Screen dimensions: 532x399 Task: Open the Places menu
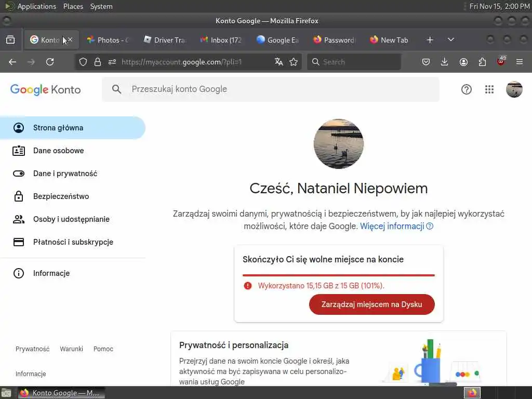click(x=73, y=6)
